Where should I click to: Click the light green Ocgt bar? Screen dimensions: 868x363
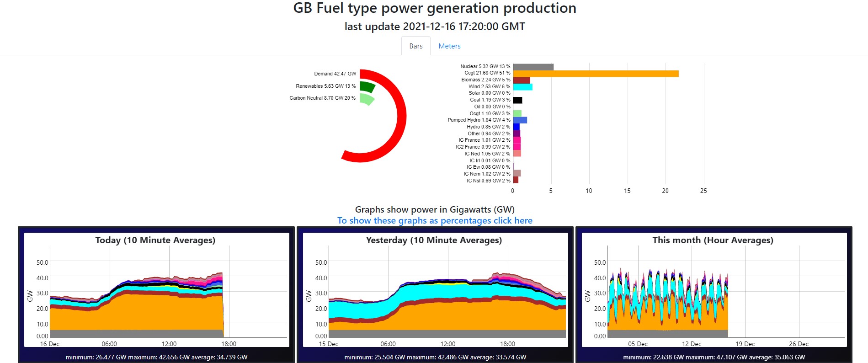517,113
